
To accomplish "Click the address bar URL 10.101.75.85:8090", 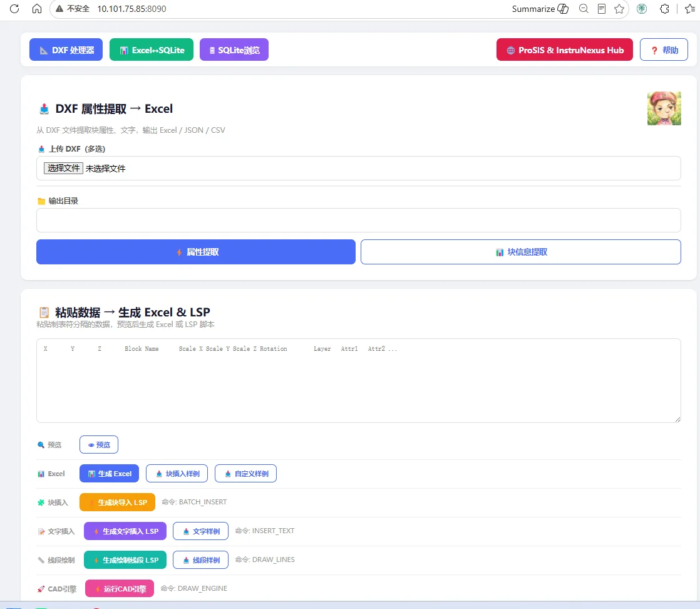I will (131, 9).
